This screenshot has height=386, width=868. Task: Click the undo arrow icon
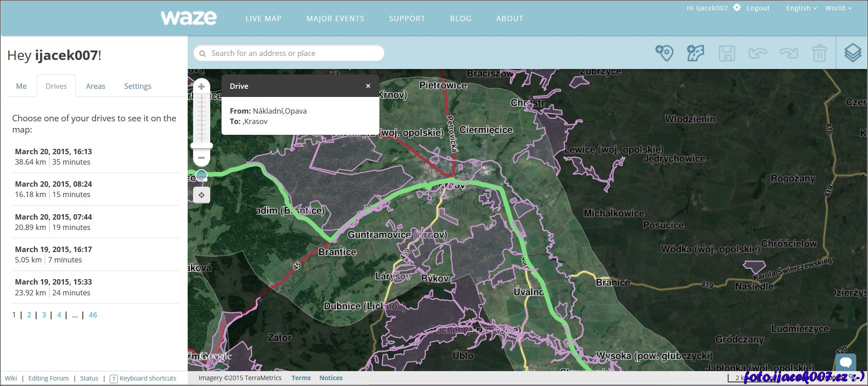[757, 53]
